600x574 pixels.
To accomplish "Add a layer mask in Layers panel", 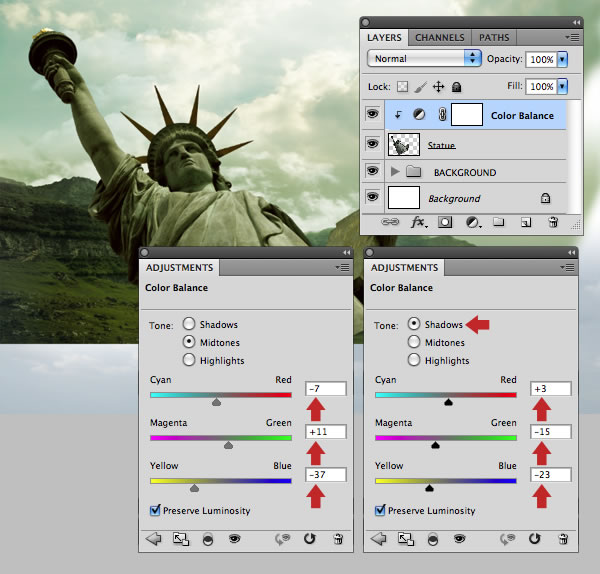I will pos(445,222).
